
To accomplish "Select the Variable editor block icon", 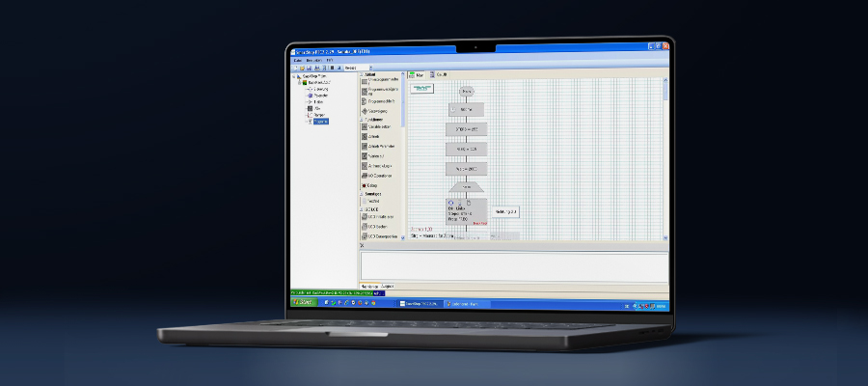I will (365, 125).
